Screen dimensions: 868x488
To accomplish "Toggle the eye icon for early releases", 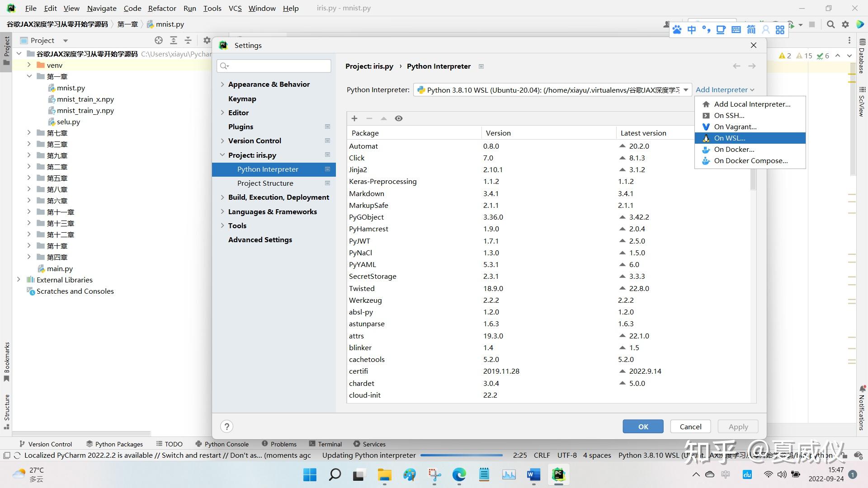I will 398,118.
